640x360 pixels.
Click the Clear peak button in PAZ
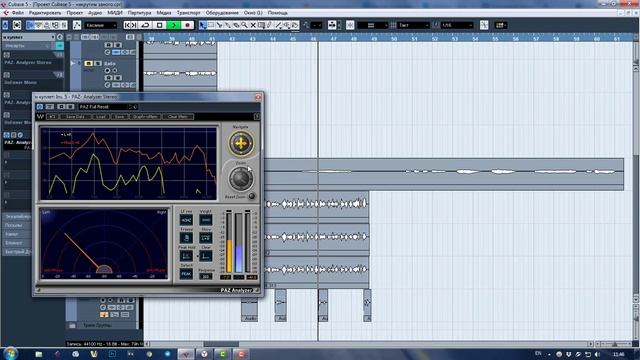[206, 256]
